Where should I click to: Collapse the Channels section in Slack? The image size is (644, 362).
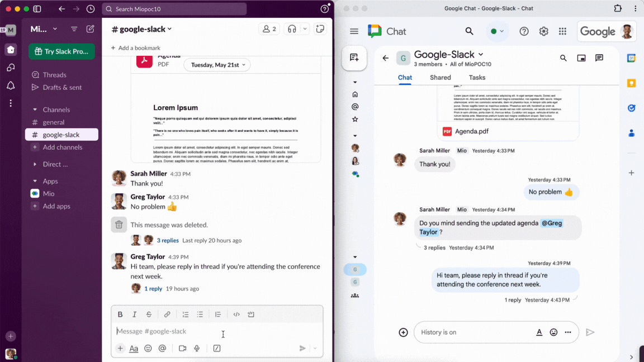[x=35, y=109]
